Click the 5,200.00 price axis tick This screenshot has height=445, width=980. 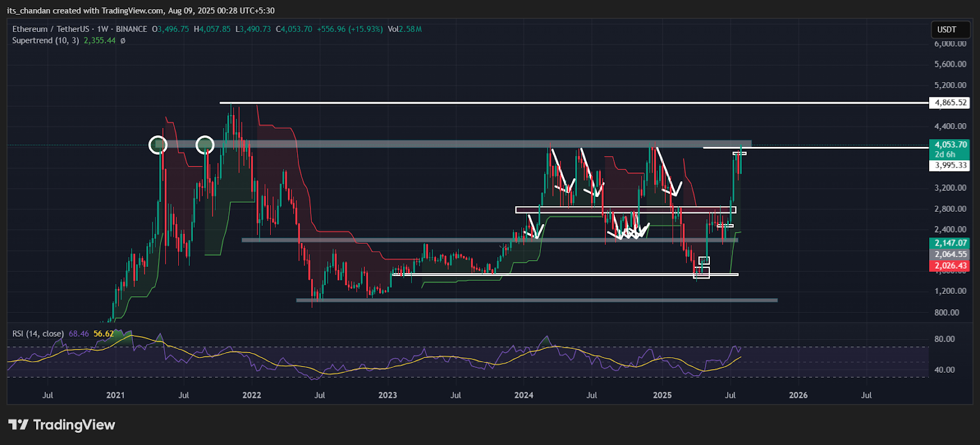(951, 85)
